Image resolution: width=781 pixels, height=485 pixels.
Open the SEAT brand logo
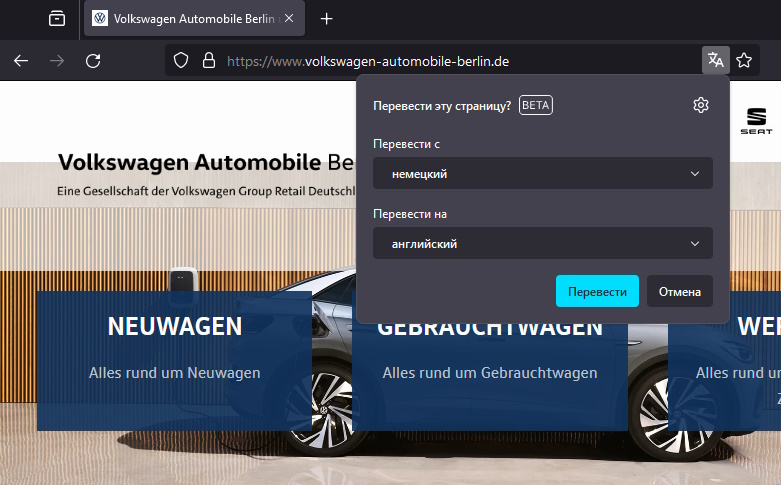point(756,121)
